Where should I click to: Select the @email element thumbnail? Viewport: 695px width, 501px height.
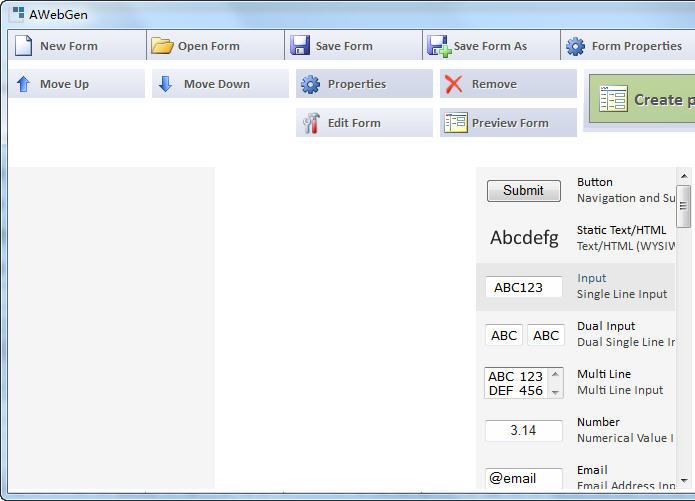(x=523, y=478)
